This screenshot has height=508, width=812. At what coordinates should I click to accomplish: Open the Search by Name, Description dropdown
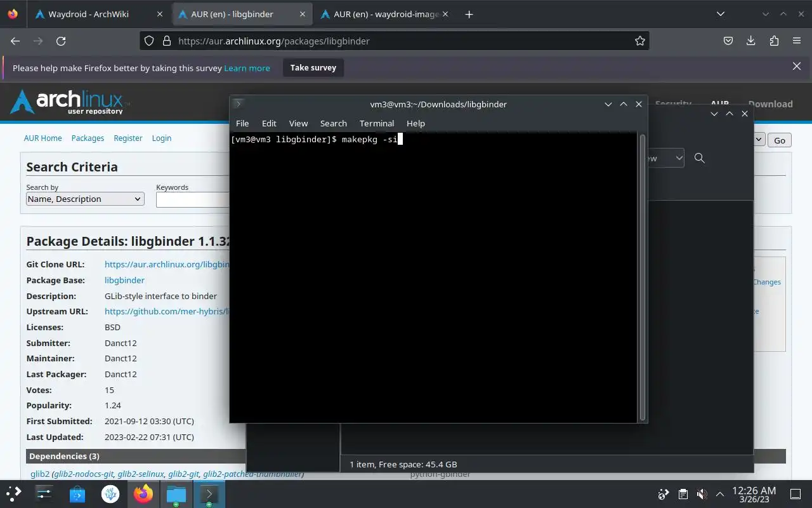[85, 199]
